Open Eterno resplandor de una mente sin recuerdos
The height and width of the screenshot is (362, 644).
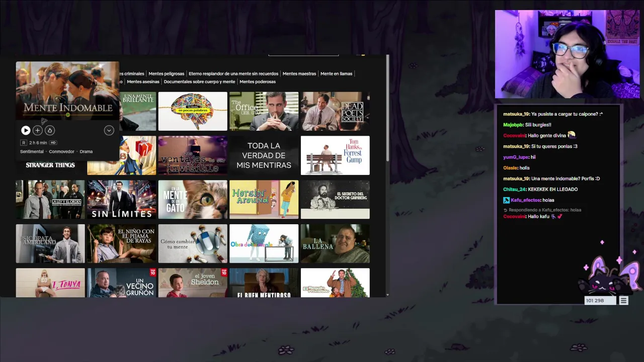[x=233, y=73]
